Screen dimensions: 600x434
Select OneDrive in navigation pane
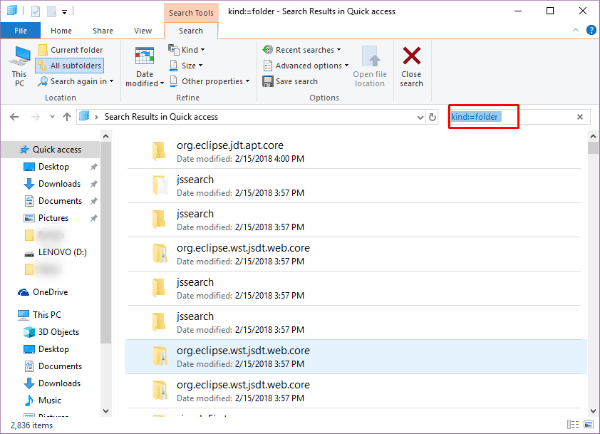click(x=50, y=292)
